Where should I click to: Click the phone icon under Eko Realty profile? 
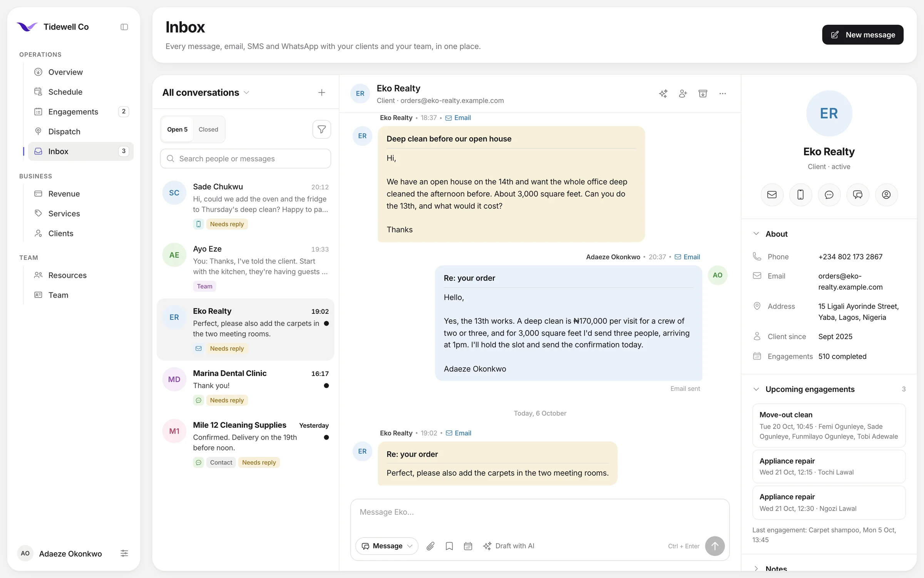click(x=800, y=195)
